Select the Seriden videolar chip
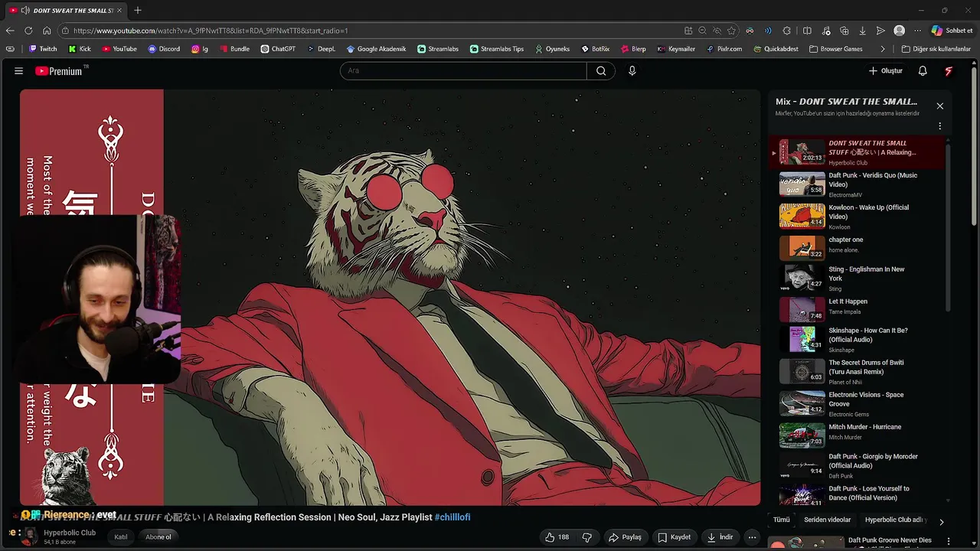The height and width of the screenshot is (551, 980). 827,520
